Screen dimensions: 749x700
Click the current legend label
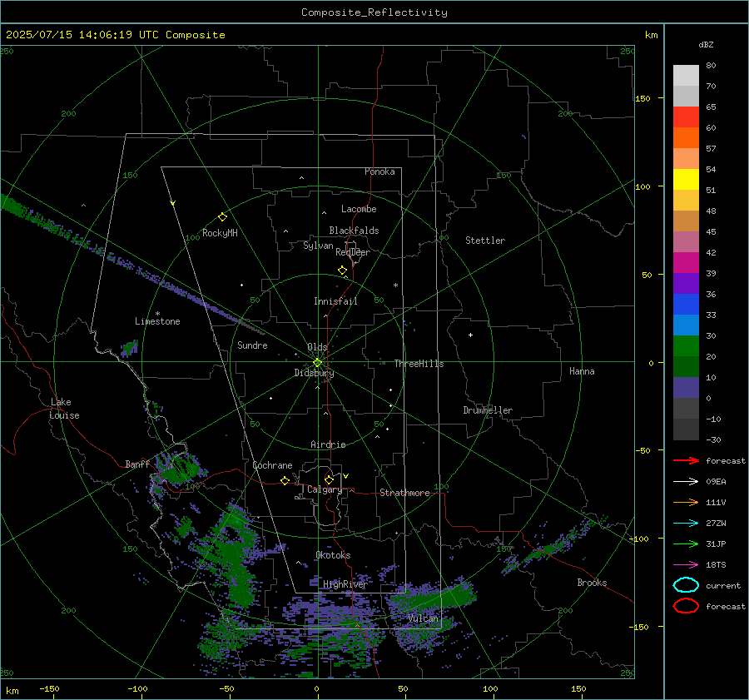tap(723, 585)
